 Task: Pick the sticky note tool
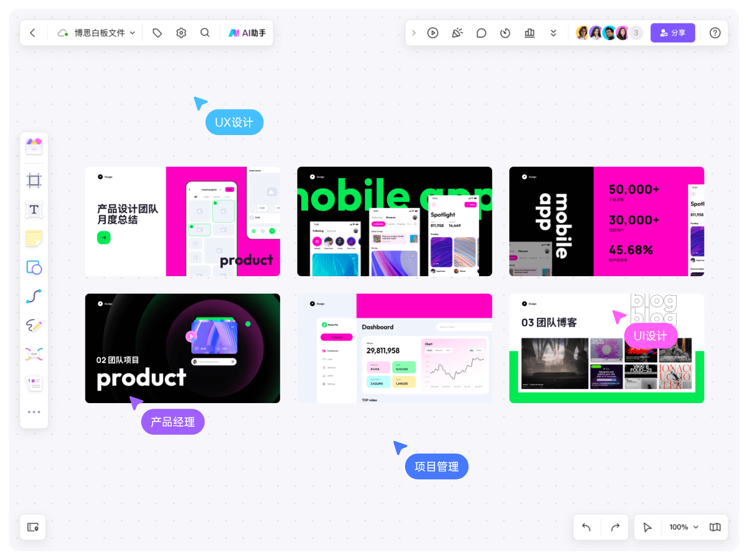tap(34, 239)
